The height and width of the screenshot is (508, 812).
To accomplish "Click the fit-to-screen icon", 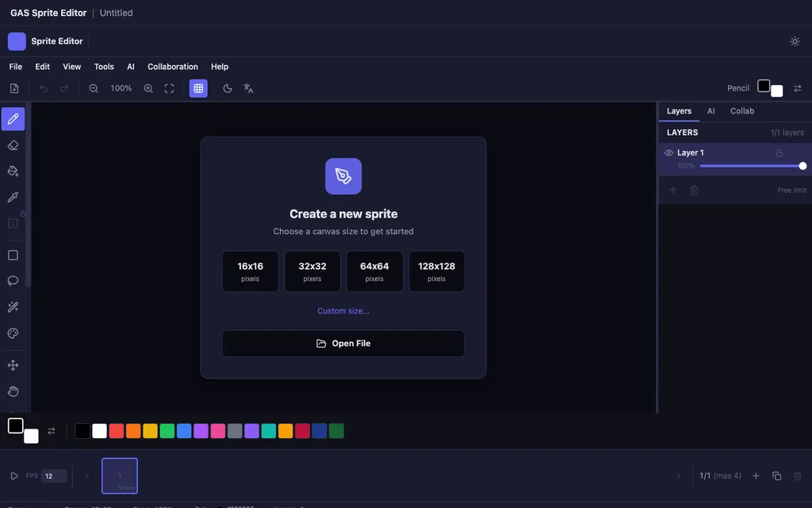I will coord(170,89).
